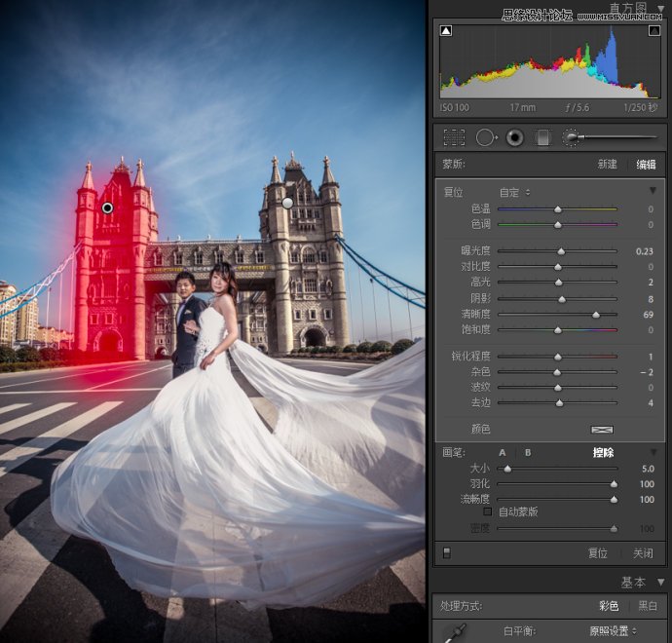The height and width of the screenshot is (643, 672).
Task: Collapse the 基本 panel triangle
Action: click(661, 583)
